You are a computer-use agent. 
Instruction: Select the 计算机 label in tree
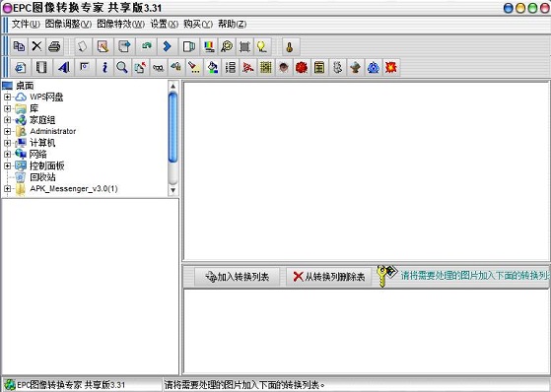tap(42, 143)
